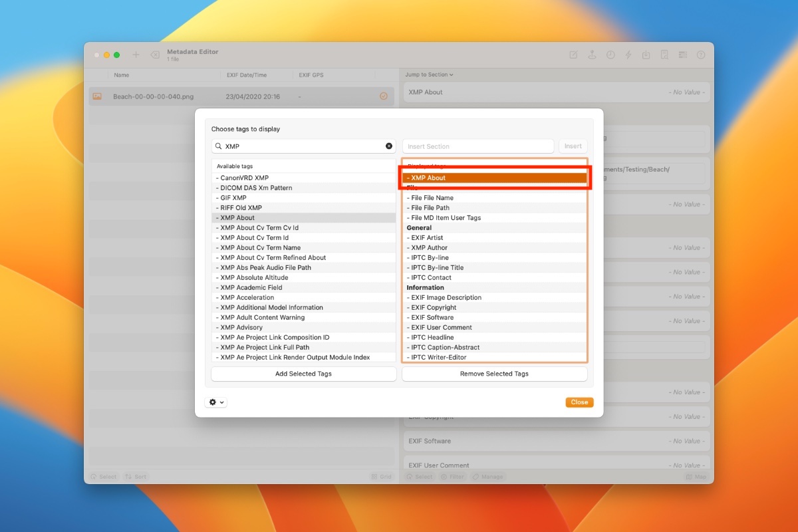The height and width of the screenshot is (532, 798).
Task: Click Add Selected Tags button
Action: (x=303, y=374)
